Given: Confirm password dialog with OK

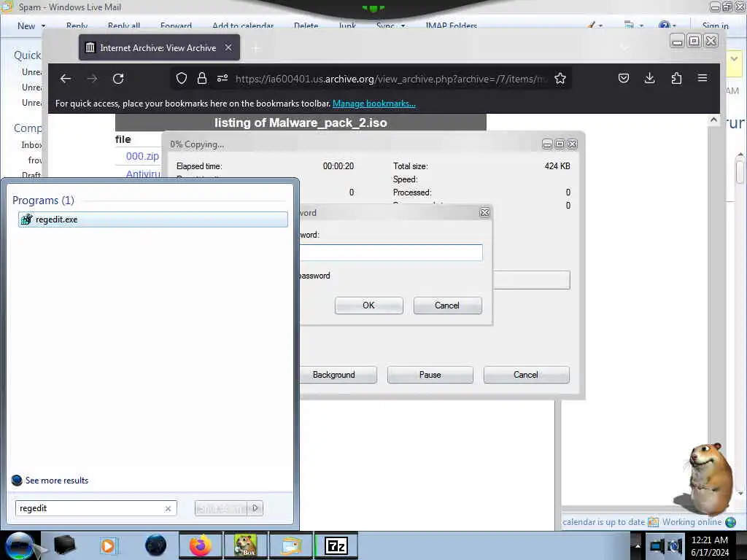Looking at the screenshot, I should tap(368, 306).
